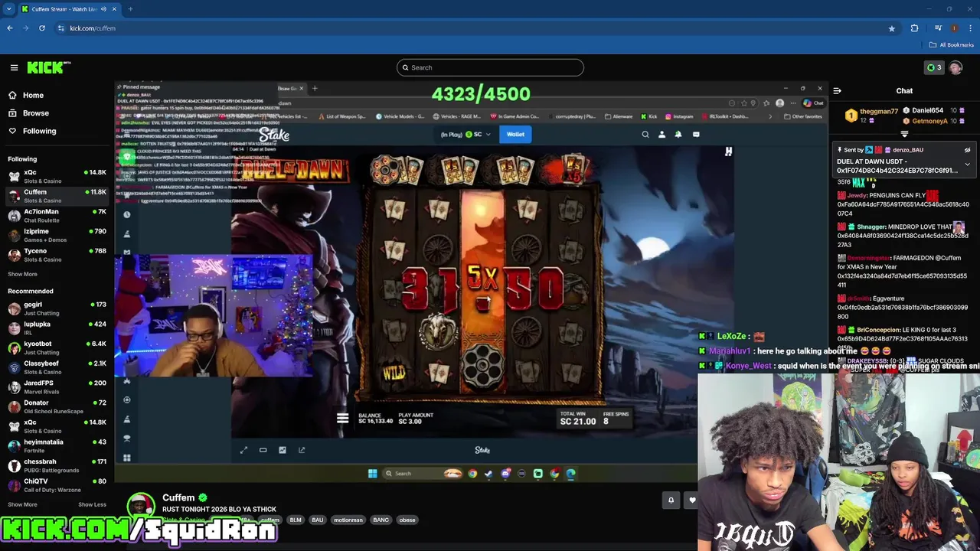Click Stake search magnifier icon
The image size is (980, 551).
645,135
